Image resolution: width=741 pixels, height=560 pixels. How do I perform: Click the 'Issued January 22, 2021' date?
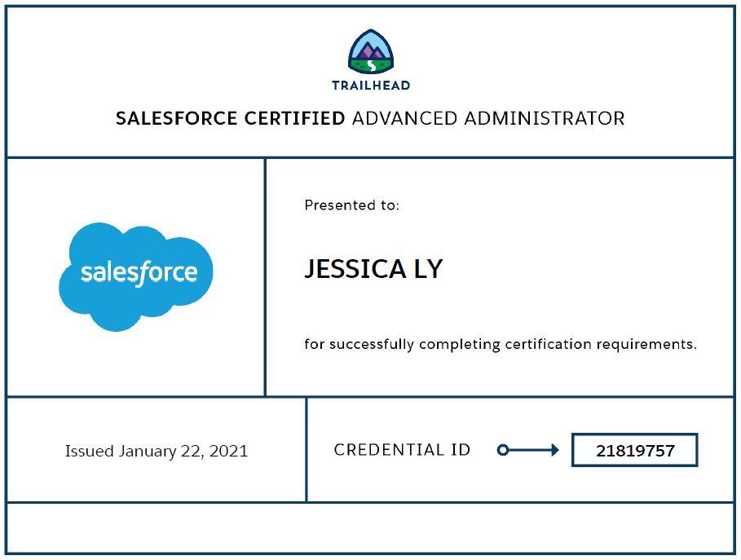click(x=157, y=451)
